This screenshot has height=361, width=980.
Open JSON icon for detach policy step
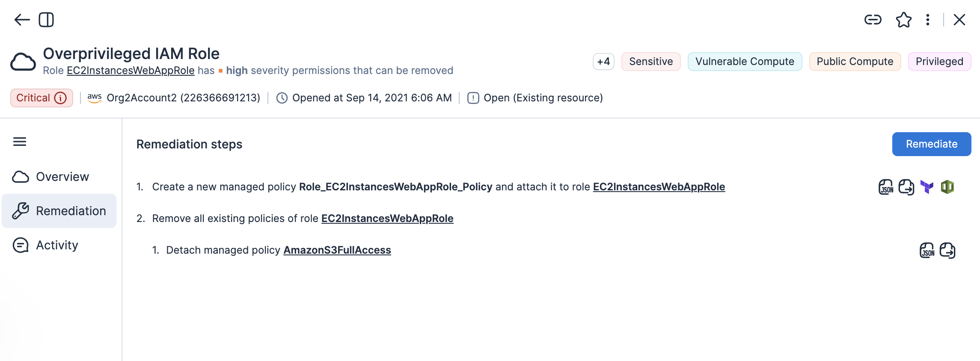pyautogui.click(x=927, y=250)
